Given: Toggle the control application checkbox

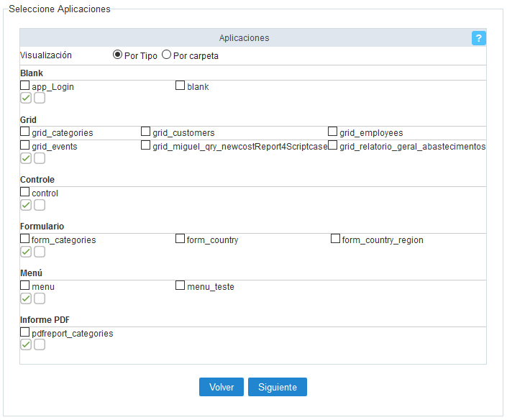Looking at the screenshot, I should (x=25, y=193).
